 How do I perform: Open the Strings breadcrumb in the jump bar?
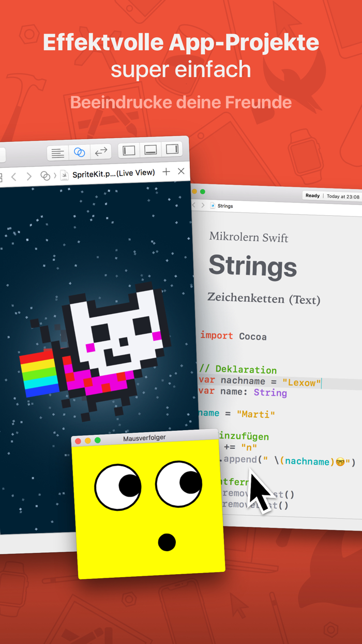coord(225,206)
